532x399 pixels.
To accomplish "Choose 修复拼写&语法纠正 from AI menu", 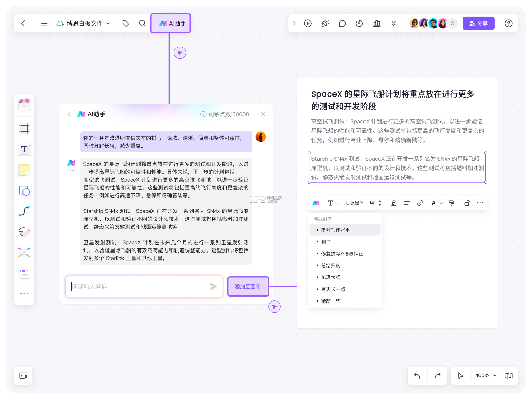I will pos(345,254).
